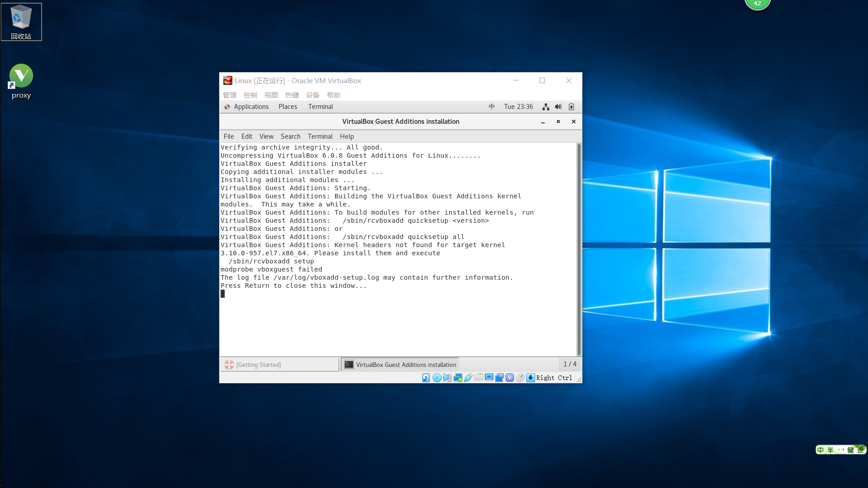Open the Terminal app menu in top bar
The height and width of the screenshot is (488, 868).
tap(321, 107)
